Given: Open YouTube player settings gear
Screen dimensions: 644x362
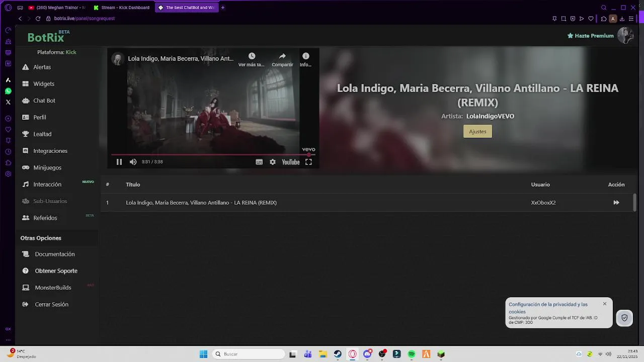Looking at the screenshot, I should [273, 162].
